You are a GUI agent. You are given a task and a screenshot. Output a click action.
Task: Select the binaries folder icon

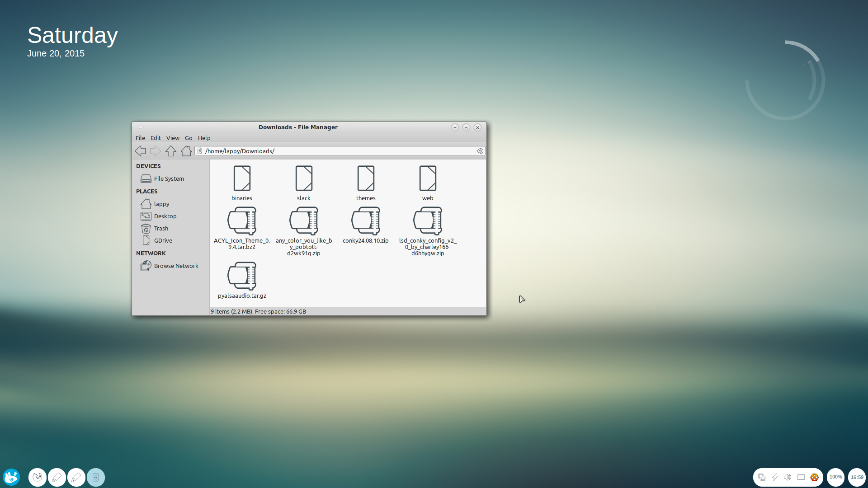pos(242,178)
